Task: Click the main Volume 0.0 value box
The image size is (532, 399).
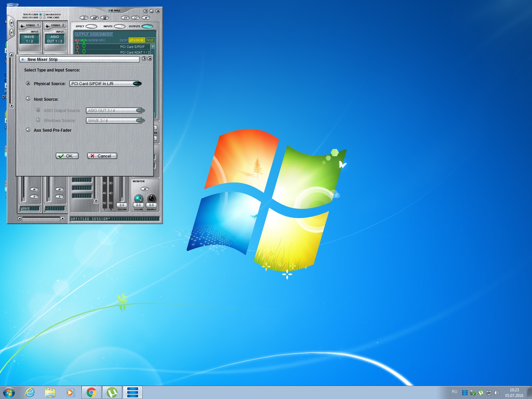Action: tap(122, 205)
